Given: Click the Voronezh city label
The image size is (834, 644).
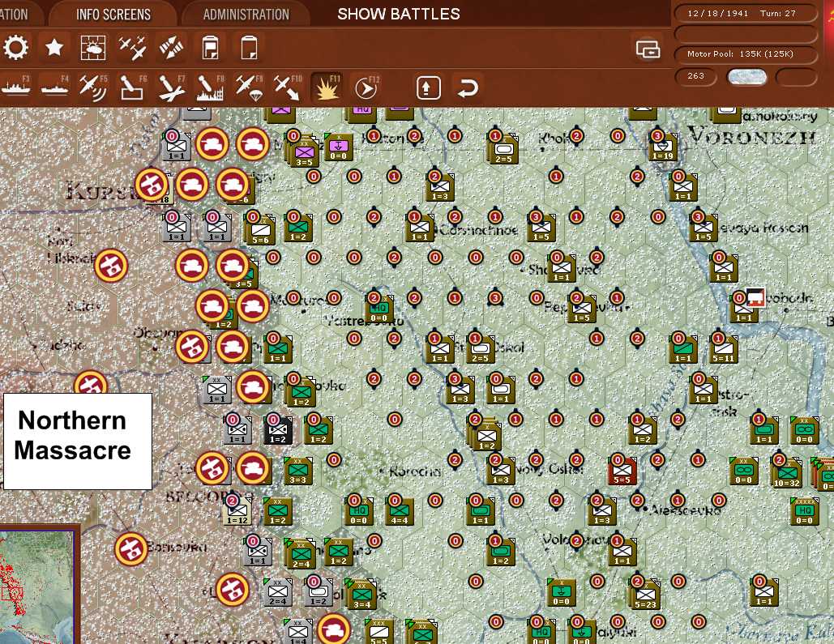Looking at the screenshot, I should (752, 137).
